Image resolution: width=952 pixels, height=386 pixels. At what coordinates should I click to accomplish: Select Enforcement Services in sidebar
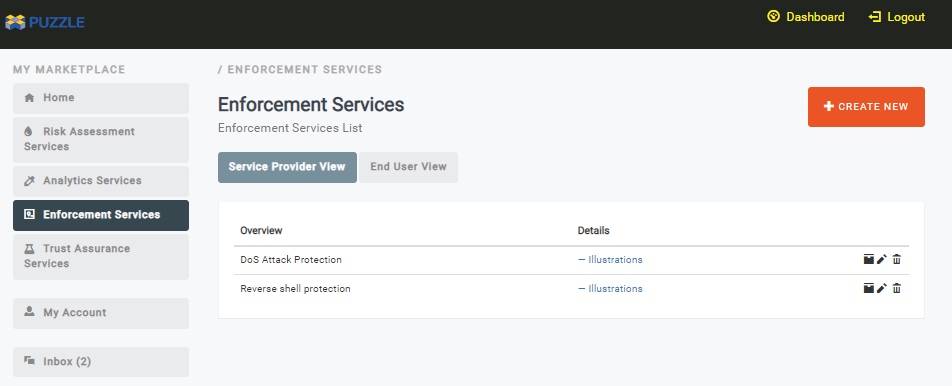coord(101,215)
